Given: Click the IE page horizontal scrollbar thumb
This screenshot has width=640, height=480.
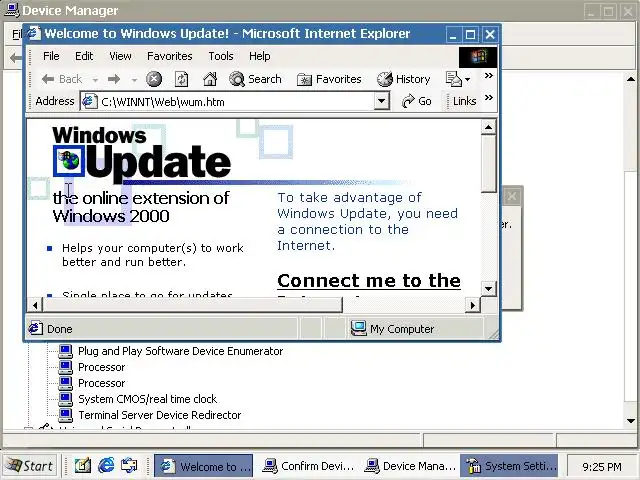Looking at the screenshot, I should tap(193, 305).
